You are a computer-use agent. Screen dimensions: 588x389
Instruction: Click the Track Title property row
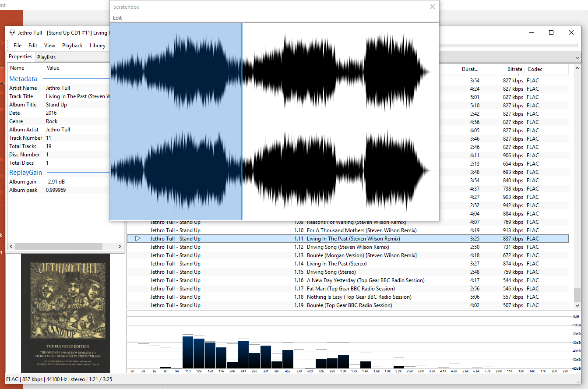59,96
